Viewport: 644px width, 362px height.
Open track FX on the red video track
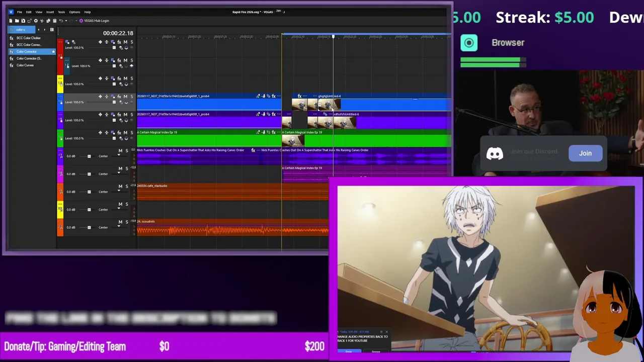pos(119,42)
